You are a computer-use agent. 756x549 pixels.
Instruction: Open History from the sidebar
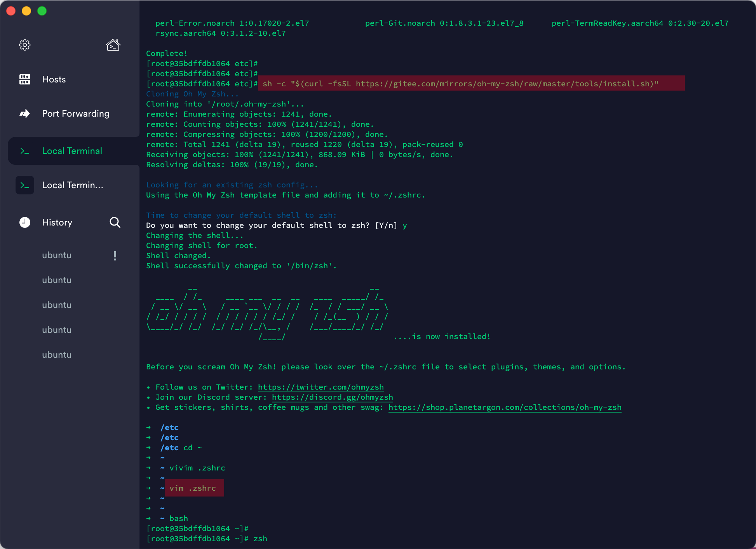57,222
